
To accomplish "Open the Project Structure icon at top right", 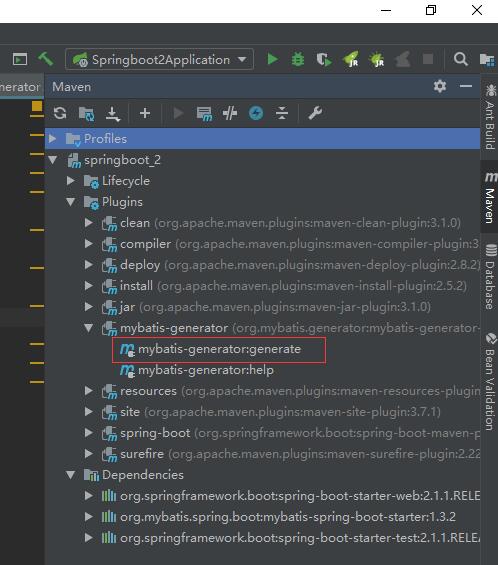I will point(487,59).
